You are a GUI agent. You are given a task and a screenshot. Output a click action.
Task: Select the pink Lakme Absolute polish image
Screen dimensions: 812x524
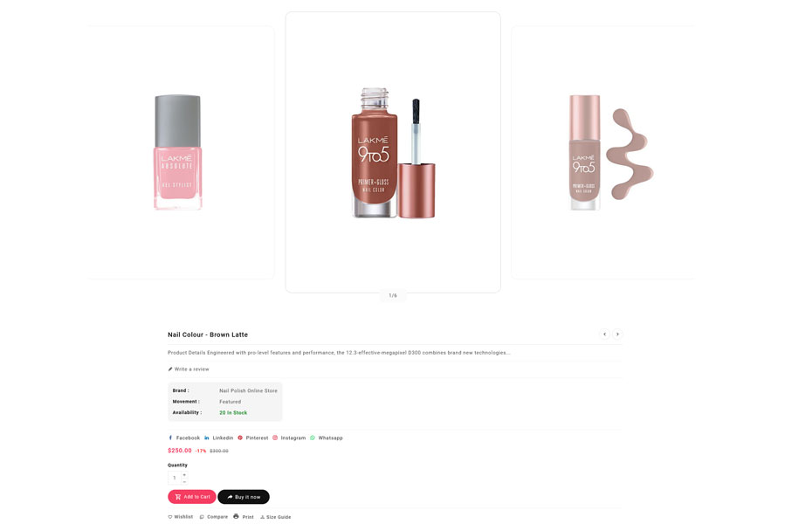click(177, 152)
